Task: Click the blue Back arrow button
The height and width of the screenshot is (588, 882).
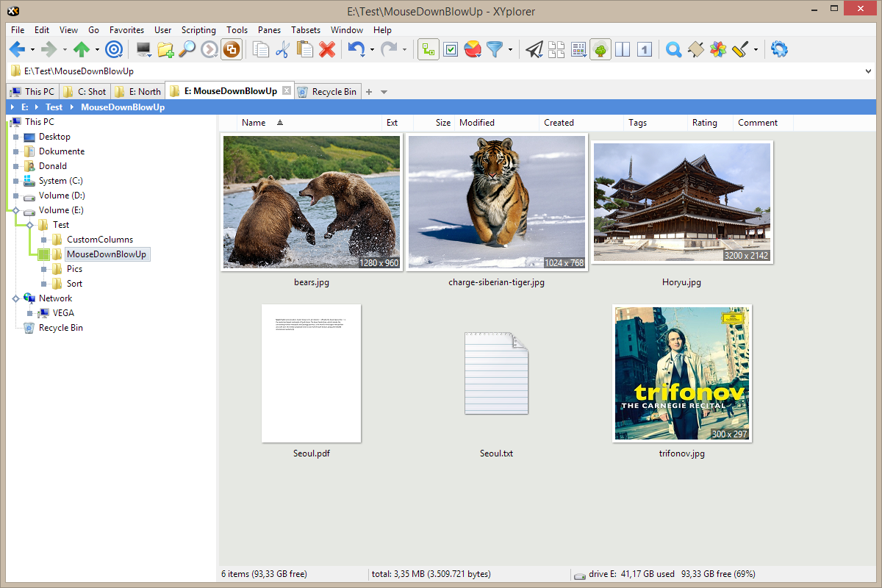Action: [x=17, y=50]
